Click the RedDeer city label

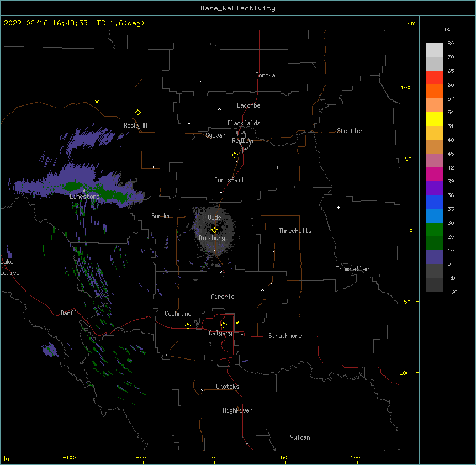click(x=243, y=141)
